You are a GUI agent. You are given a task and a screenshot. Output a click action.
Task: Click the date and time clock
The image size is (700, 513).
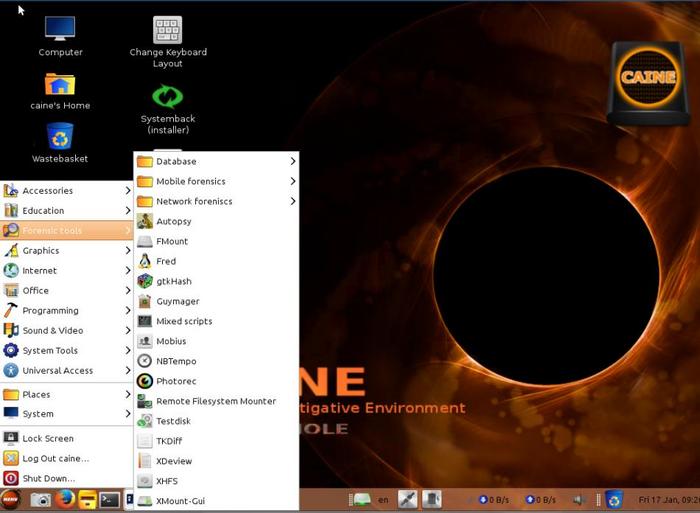click(665, 499)
